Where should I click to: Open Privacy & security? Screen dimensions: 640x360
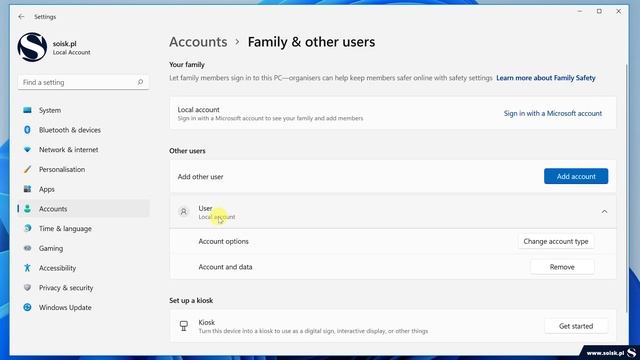click(x=83, y=287)
